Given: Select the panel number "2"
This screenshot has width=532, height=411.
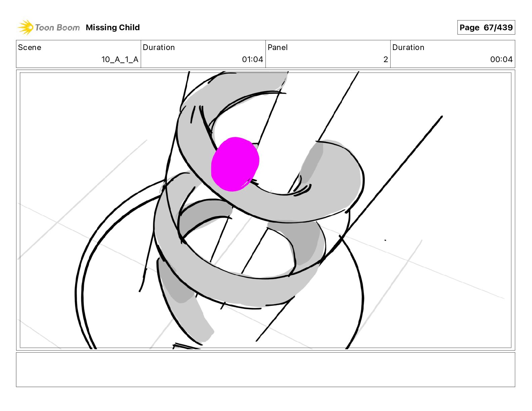Looking at the screenshot, I should [386, 59].
